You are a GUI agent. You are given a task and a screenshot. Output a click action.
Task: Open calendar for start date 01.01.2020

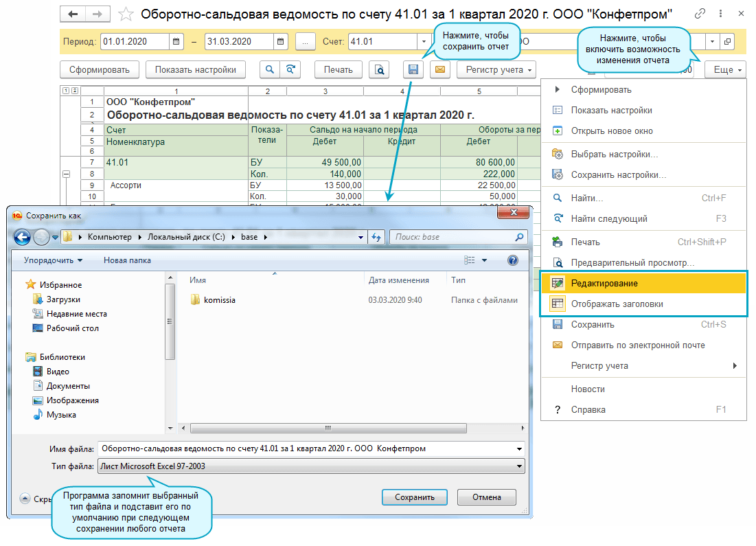click(176, 41)
